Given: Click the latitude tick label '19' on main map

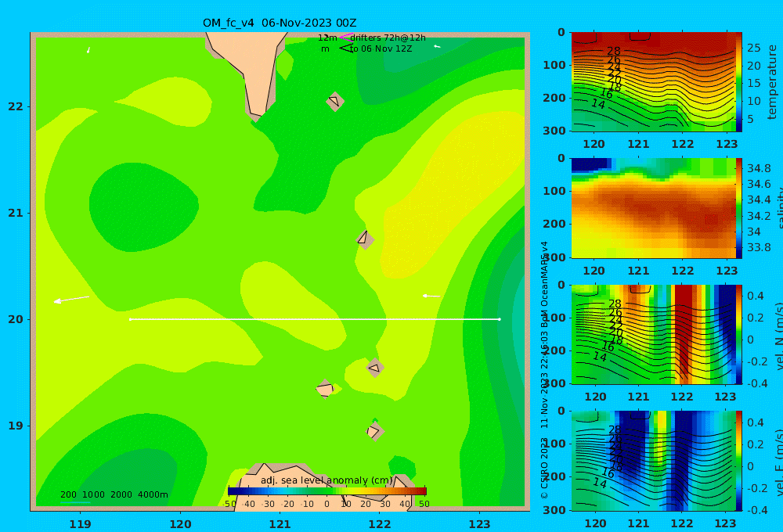Looking at the screenshot, I should [16, 426].
